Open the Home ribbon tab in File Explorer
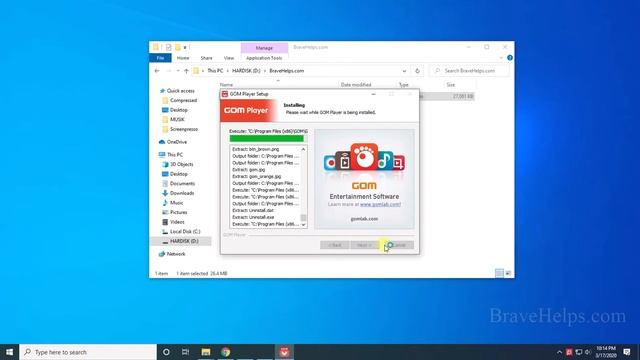 click(x=183, y=58)
